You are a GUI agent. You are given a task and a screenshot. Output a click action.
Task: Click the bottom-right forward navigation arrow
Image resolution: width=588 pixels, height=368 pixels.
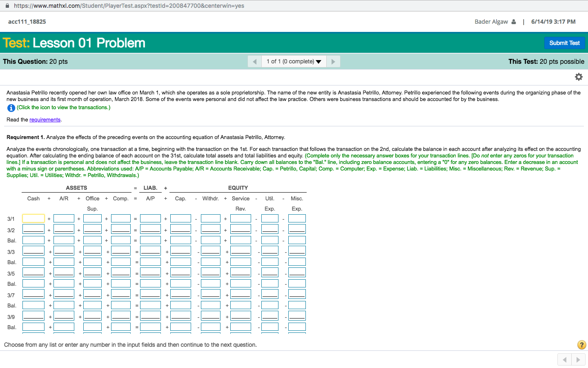[x=578, y=360]
